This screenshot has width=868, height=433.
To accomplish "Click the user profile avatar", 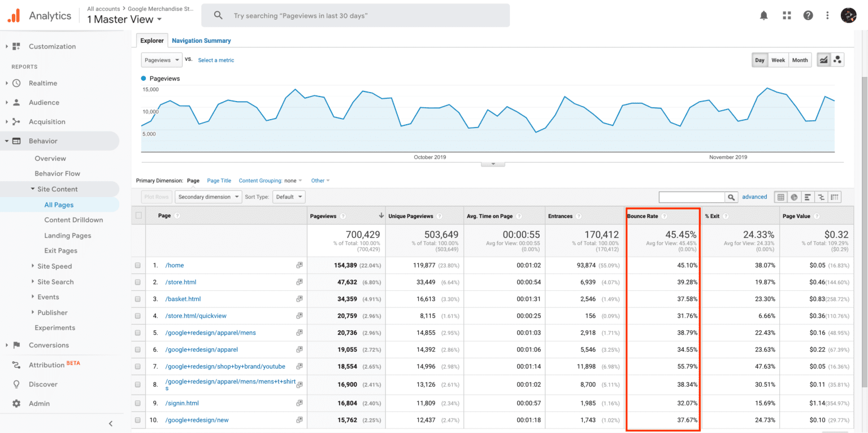I will [849, 16].
